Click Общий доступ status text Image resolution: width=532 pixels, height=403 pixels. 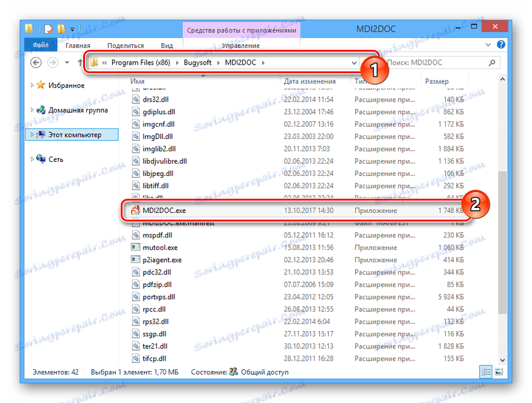coord(265,372)
